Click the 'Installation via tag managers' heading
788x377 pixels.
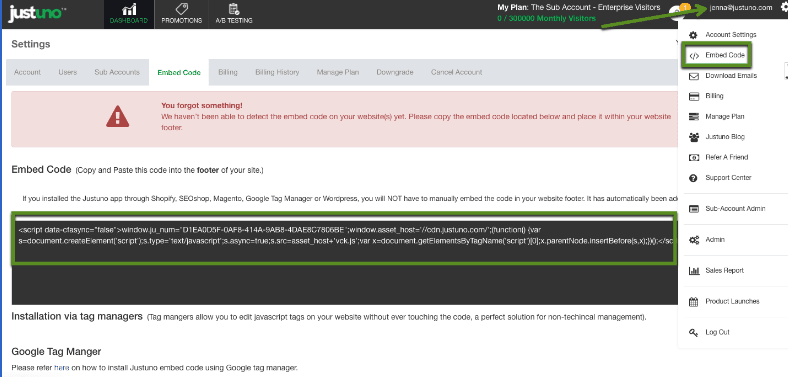[77, 317]
